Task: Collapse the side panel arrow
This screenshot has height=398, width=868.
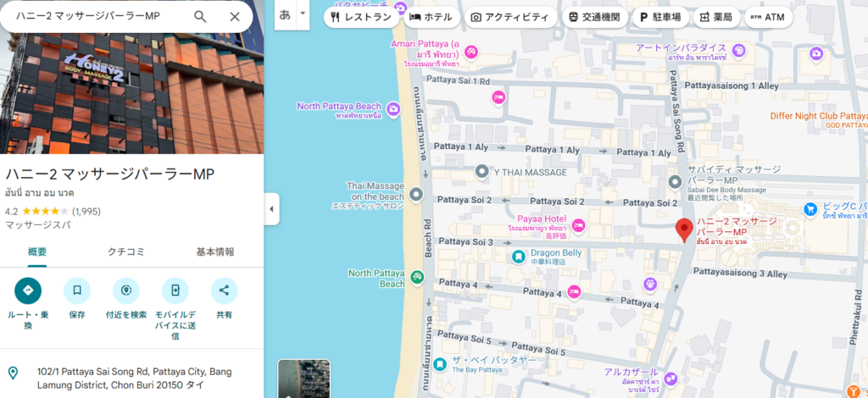Action: (x=271, y=209)
